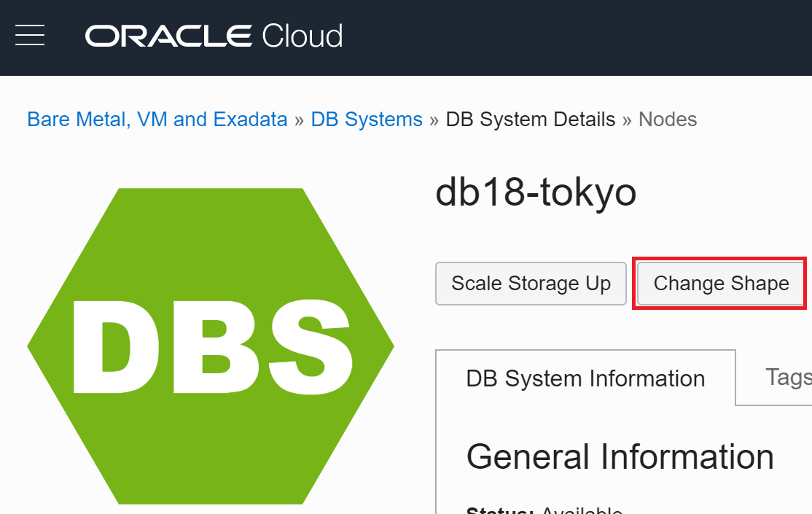Click the DB System Details breadcrumb entry
This screenshot has width=812, height=514.
[x=530, y=119]
